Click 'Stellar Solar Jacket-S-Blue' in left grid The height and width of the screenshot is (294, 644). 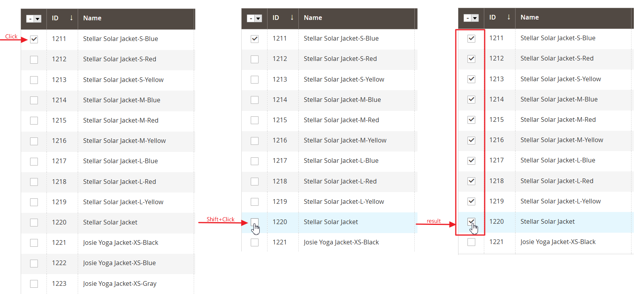pyautogui.click(x=120, y=39)
